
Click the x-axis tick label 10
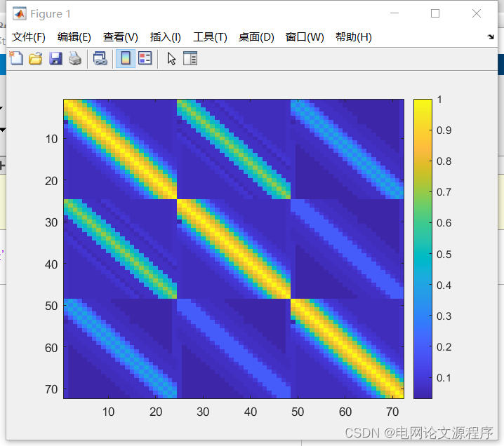click(108, 412)
